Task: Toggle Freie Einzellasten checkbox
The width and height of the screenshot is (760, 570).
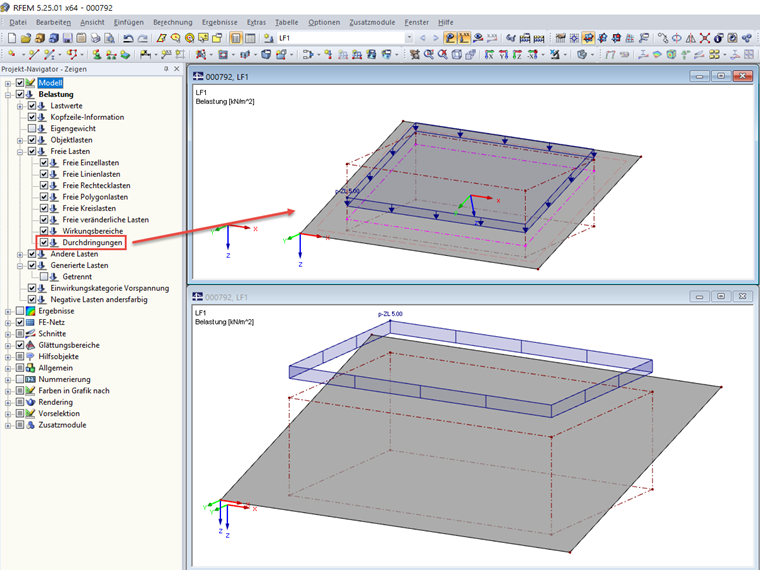Action: pos(44,162)
